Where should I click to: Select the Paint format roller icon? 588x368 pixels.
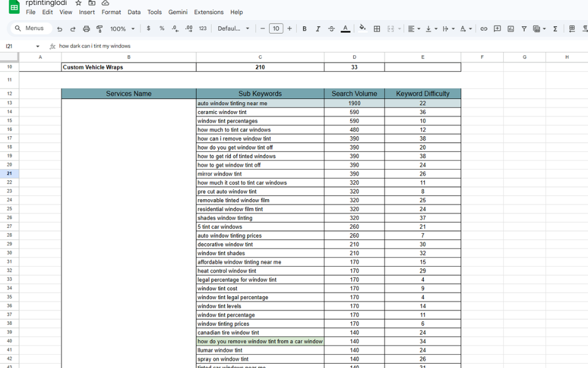(100, 29)
